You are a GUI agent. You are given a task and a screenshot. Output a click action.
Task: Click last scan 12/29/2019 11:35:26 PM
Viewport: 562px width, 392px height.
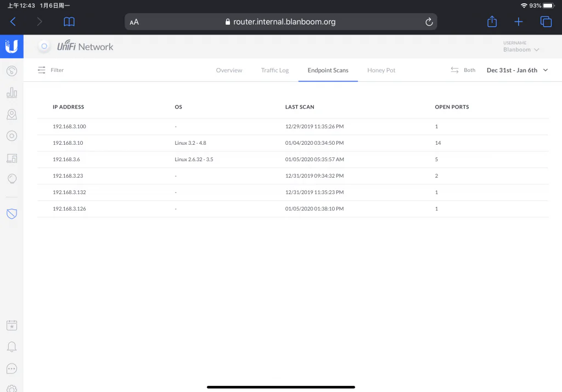(x=314, y=126)
